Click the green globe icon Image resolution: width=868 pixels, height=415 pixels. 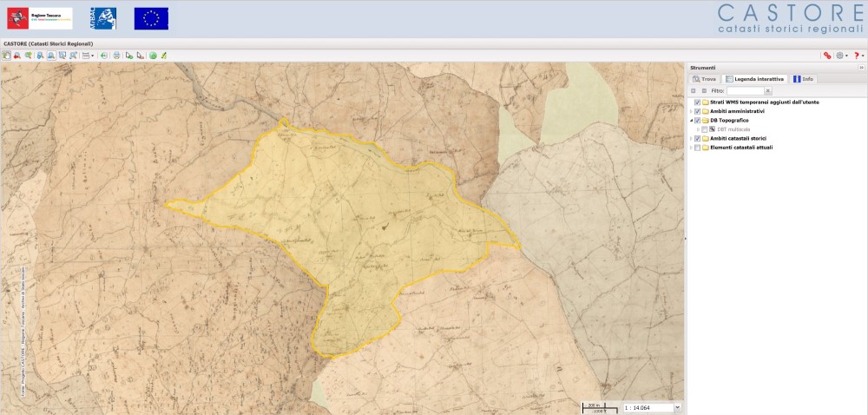153,56
